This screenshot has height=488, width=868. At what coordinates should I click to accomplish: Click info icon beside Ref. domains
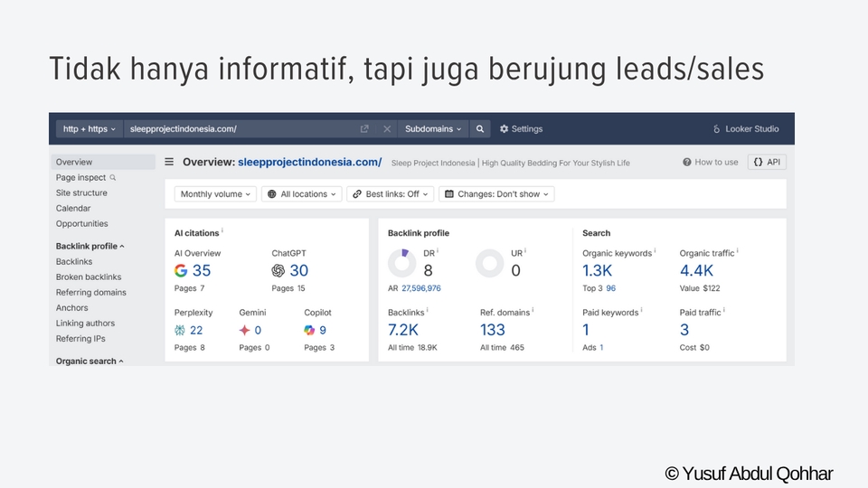point(533,309)
